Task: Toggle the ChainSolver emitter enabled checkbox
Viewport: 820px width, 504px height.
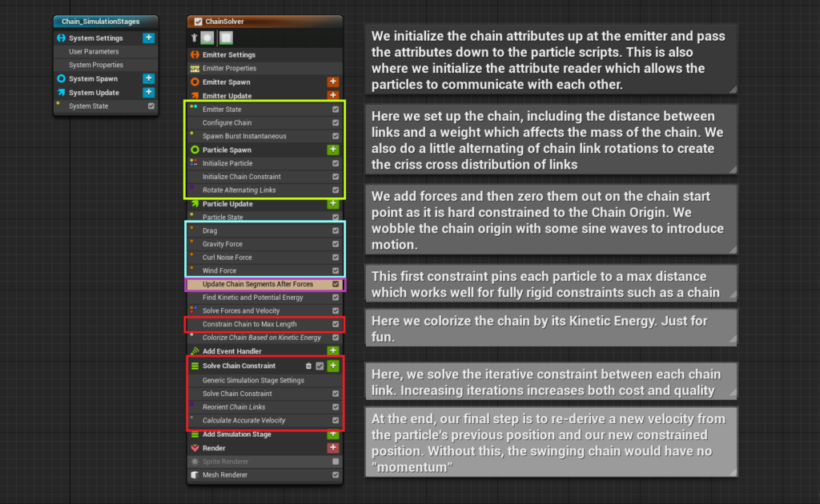Action: click(x=199, y=22)
